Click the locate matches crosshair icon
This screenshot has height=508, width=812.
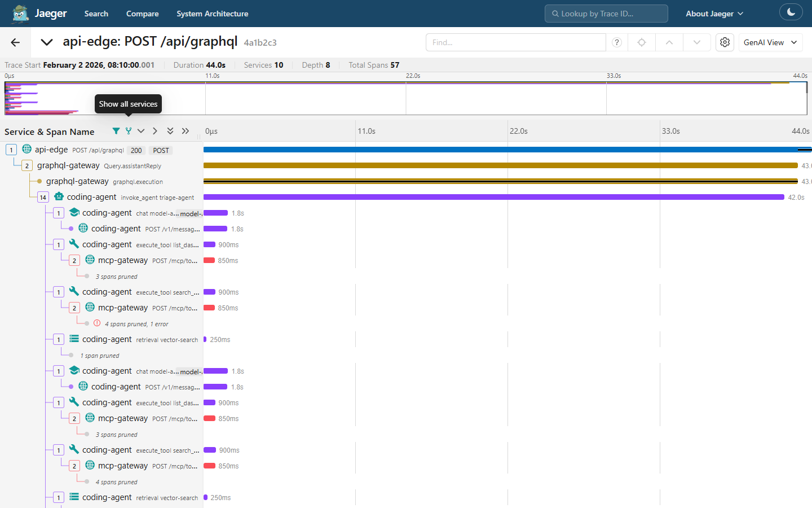pos(642,42)
